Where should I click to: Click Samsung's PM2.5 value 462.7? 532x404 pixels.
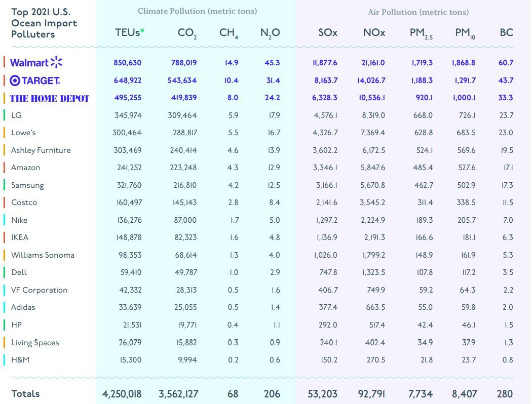[423, 185]
